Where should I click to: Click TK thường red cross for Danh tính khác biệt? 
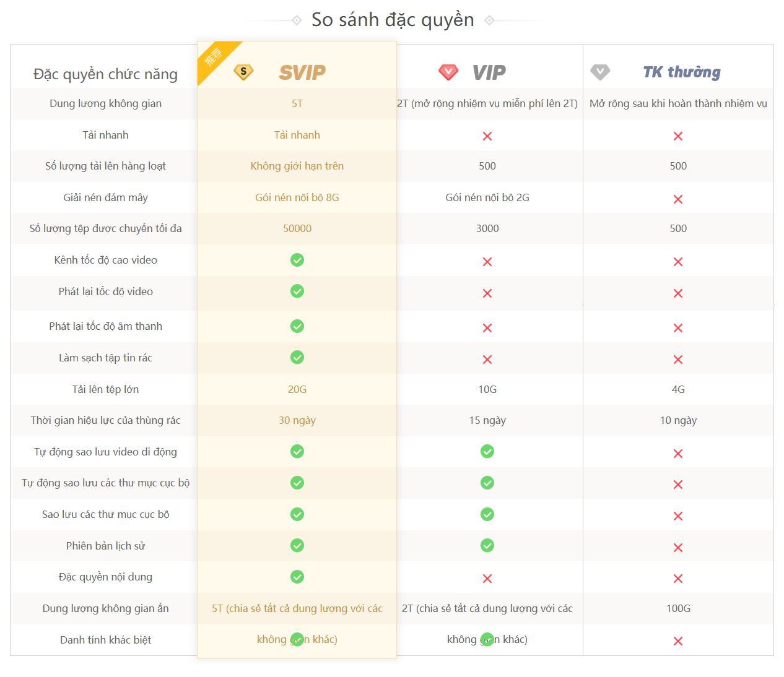[678, 641]
